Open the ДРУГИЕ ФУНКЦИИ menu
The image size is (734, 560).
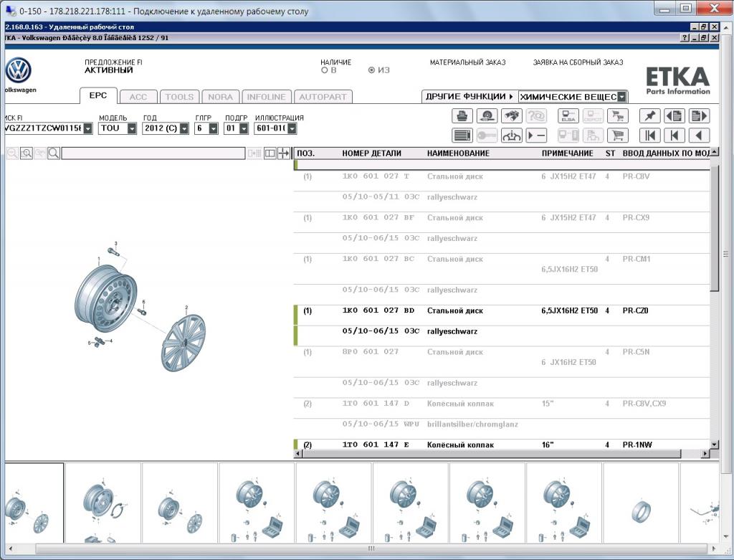[x=470, y=97]
